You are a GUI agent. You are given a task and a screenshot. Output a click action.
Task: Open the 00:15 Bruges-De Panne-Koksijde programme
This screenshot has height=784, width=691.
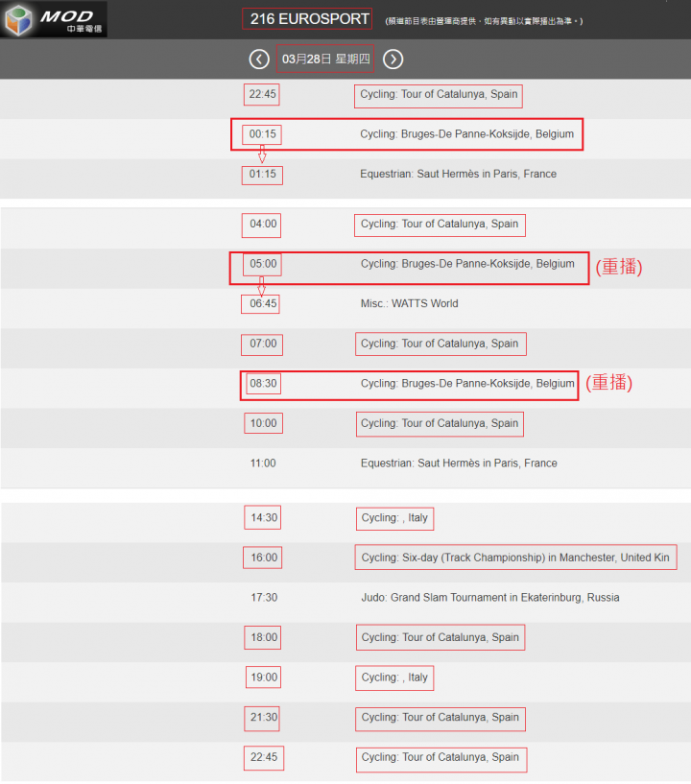coord(466,134)
